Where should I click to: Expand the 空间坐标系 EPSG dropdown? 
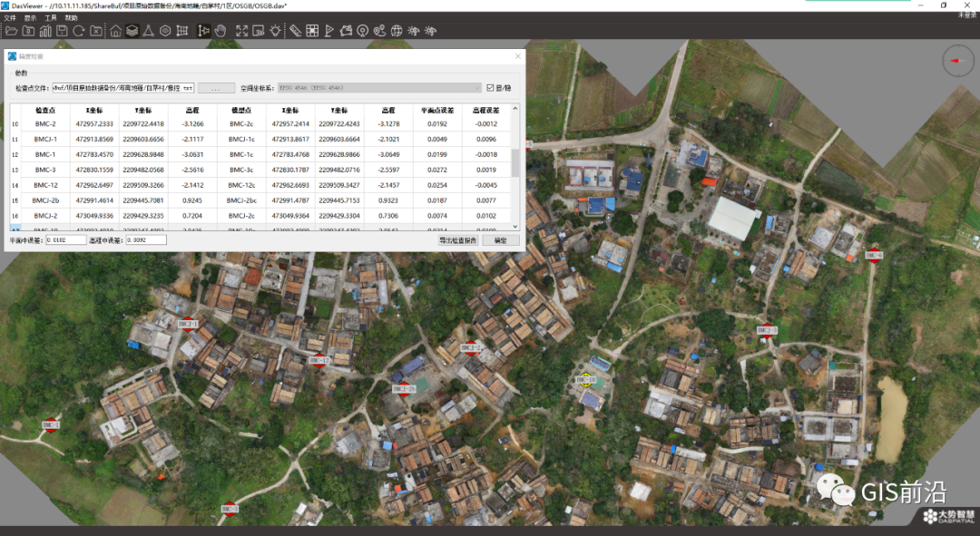point(379,88)
